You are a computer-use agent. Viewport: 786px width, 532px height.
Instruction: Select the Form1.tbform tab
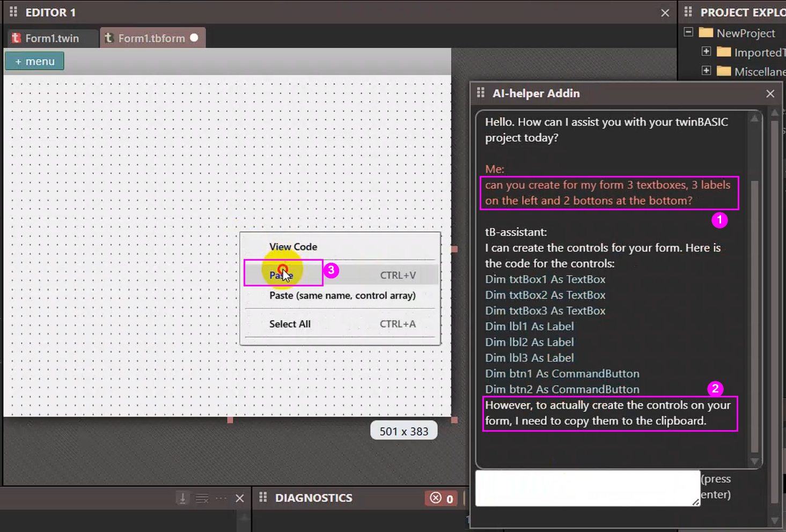point(152,38)
